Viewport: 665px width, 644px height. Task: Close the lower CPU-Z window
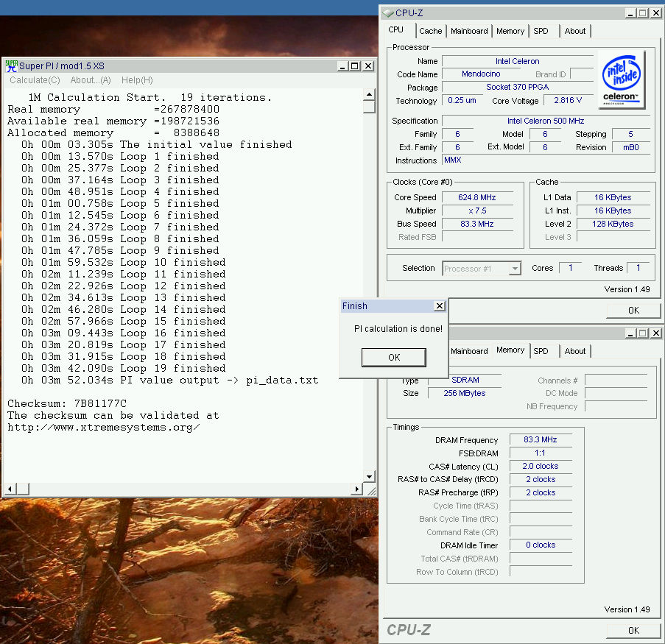(x=656, y=333)
